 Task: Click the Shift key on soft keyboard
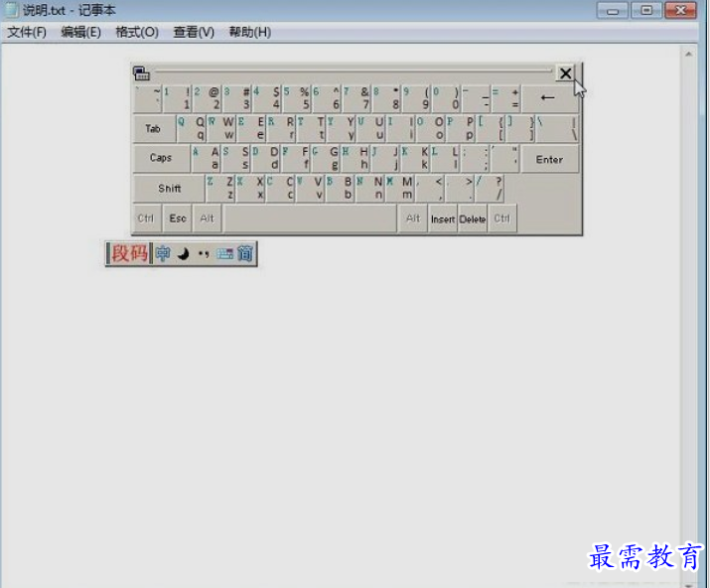point(170,189)
